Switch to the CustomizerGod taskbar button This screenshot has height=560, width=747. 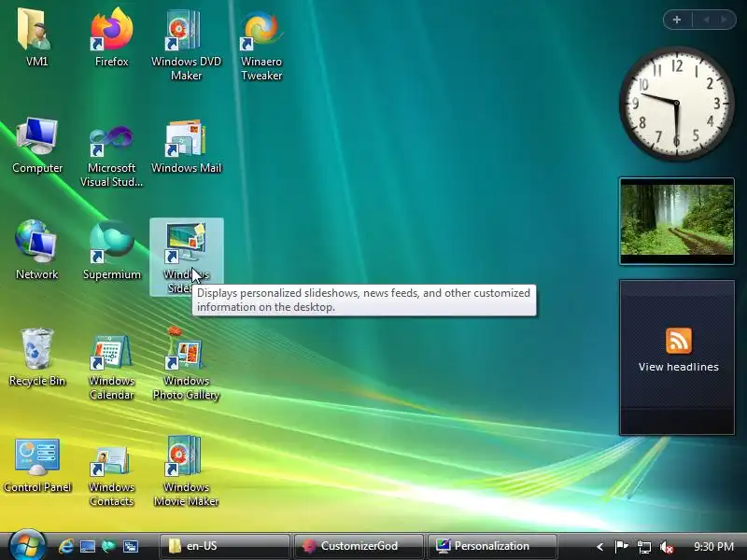[359, 546]
